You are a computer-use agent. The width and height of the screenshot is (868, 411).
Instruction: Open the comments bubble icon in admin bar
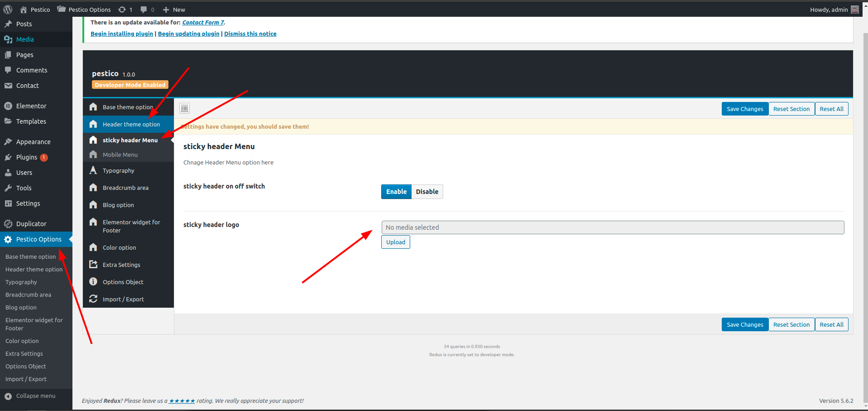pyautogui.click(x=144, y=10)
